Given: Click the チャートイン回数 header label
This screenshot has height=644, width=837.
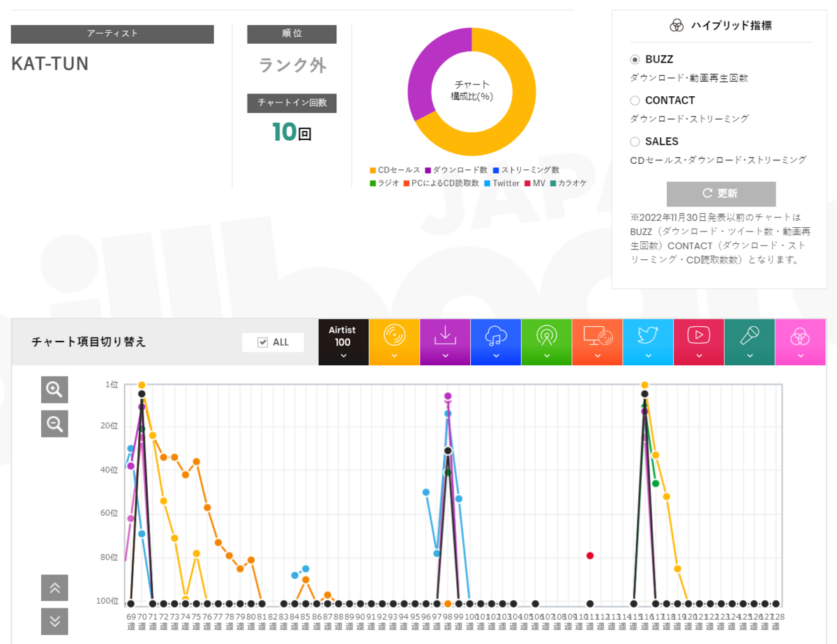Looking at the screenshot, I should pos(292,103).
